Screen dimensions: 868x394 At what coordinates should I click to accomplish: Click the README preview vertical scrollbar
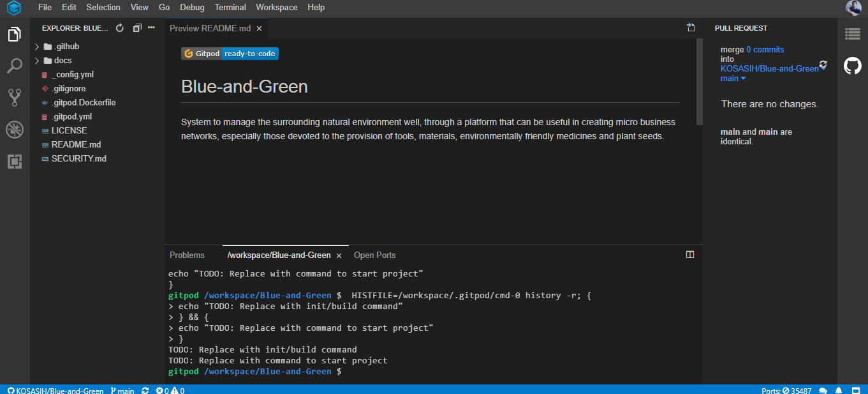(x=699, y=83)
